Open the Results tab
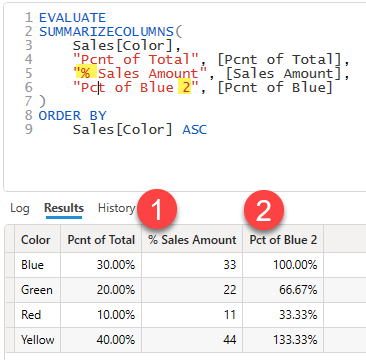366x360 pixels. [64, 208]
